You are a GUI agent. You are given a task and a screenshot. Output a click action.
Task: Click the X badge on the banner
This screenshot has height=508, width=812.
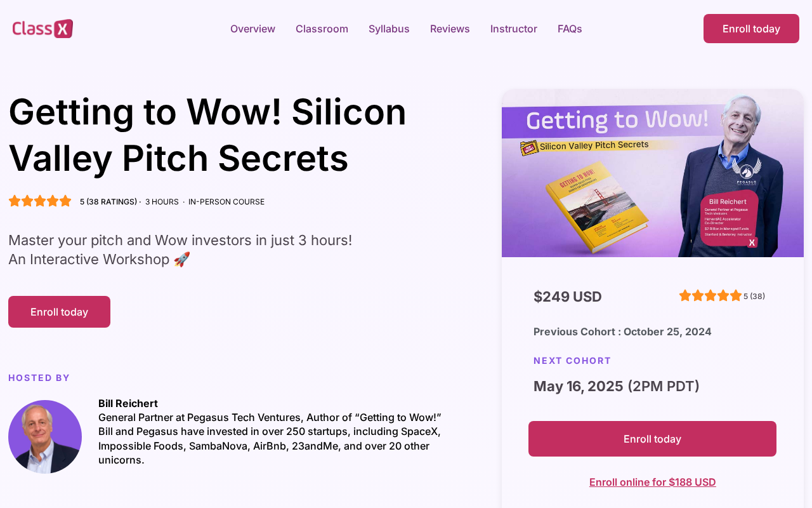(752, 242)
